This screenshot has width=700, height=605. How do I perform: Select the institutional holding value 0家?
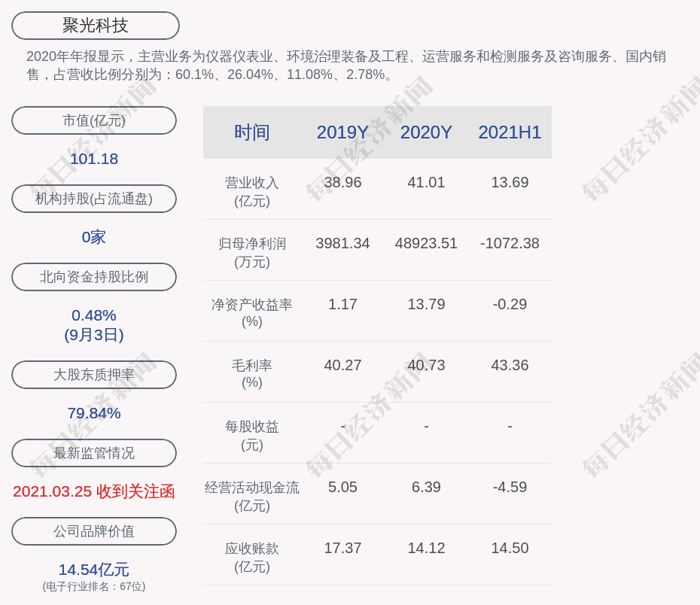coord(94,237)
